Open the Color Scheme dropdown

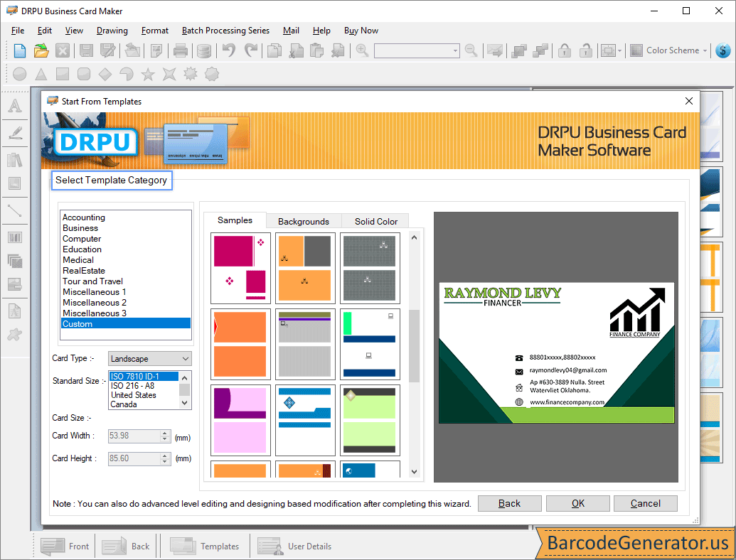pos(668,50)
